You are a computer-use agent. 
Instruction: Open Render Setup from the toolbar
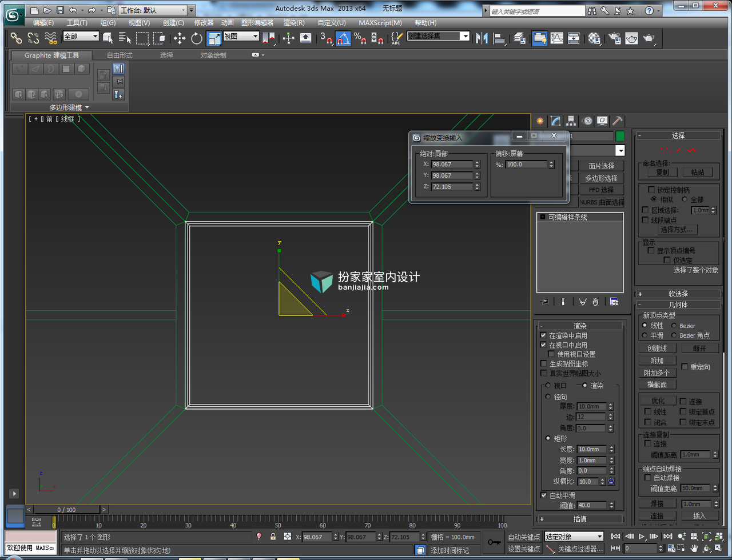(615, 38)
